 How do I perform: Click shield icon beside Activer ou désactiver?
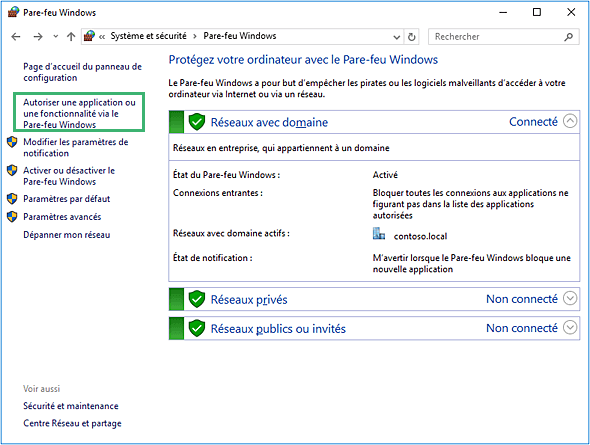pyautogui.click(x=12, y=170)
